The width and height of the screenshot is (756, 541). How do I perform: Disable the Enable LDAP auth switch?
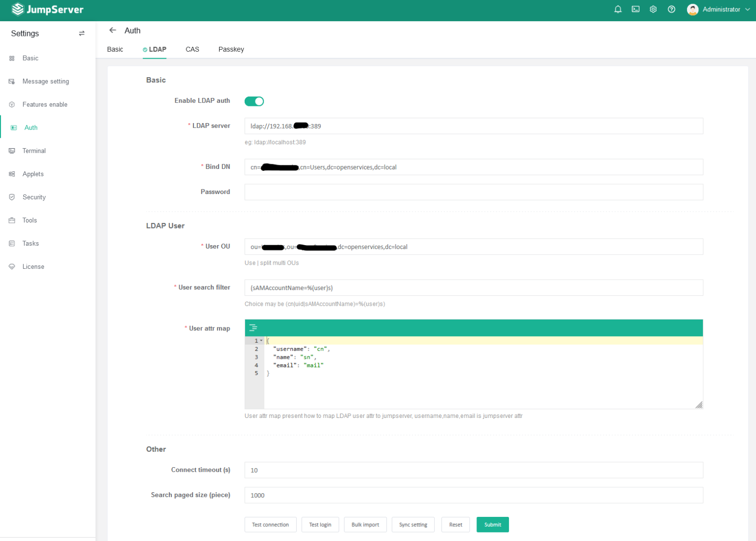coord(254,101)
